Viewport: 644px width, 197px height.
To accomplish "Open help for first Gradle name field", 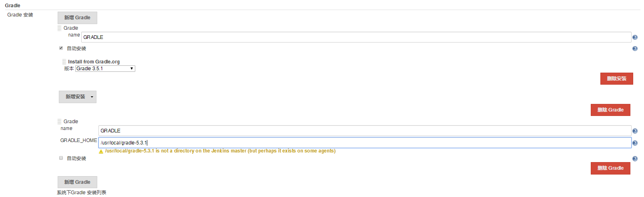I will tap(635, 37).
